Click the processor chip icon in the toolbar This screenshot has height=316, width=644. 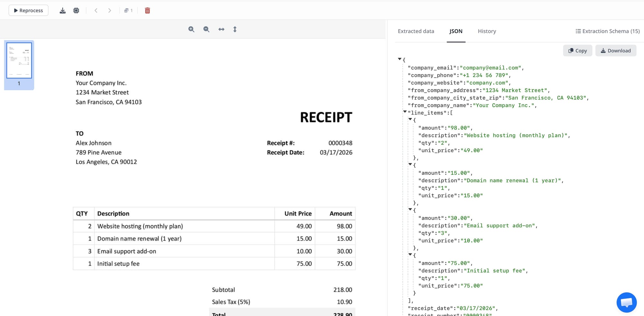coord(76,11)
